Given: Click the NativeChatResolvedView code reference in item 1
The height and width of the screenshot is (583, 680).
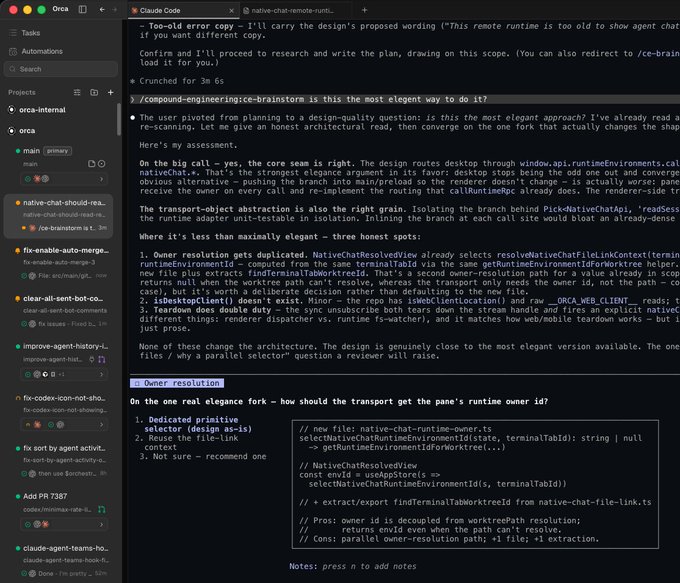Looking at the screenshot, I should tap(364, 255).
